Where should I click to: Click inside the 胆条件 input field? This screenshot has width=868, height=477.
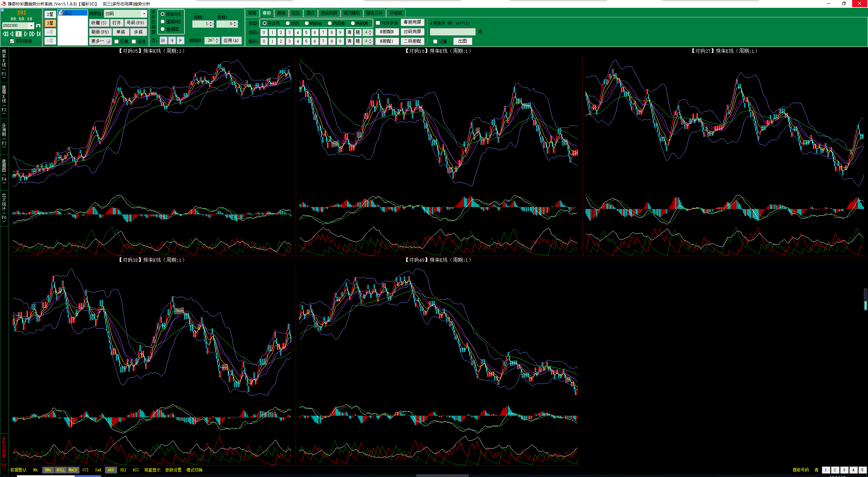453,32
